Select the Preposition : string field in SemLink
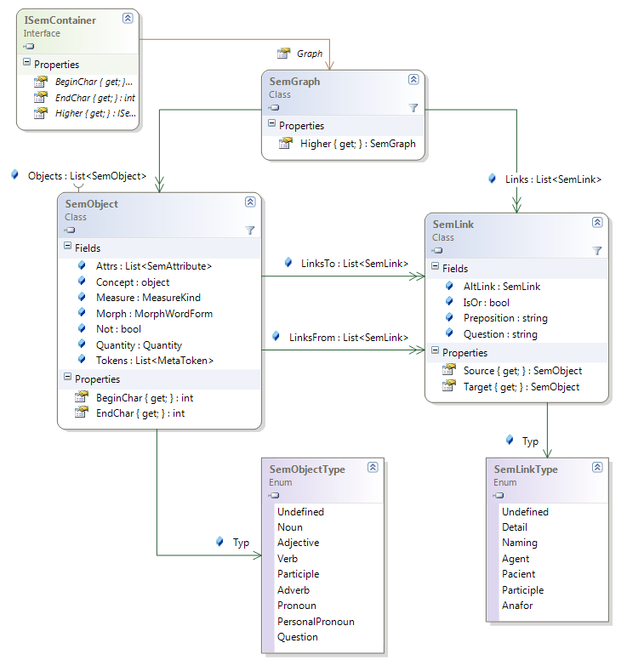Screen dimensions: 644x660 tap(505, 318)
